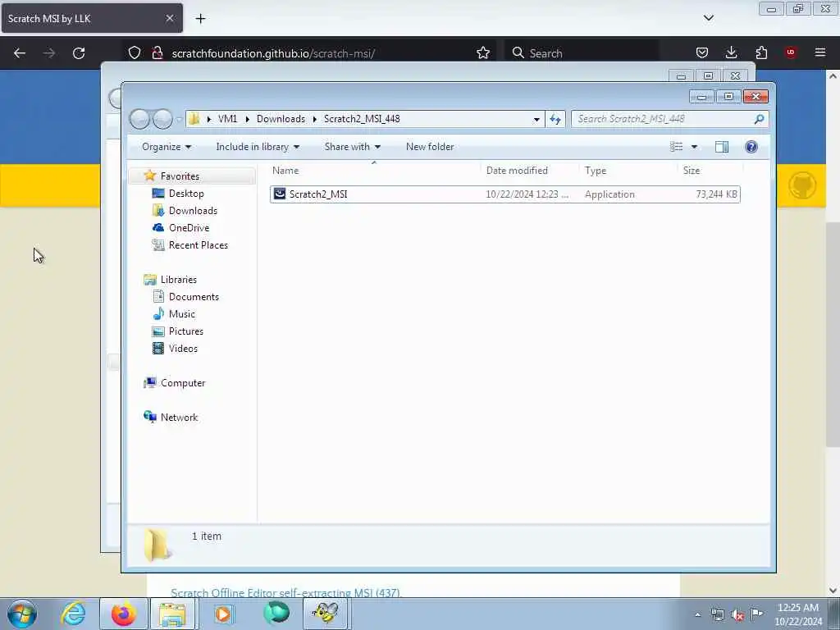Refresh the Explorer address bar

[x=555, y=119]
